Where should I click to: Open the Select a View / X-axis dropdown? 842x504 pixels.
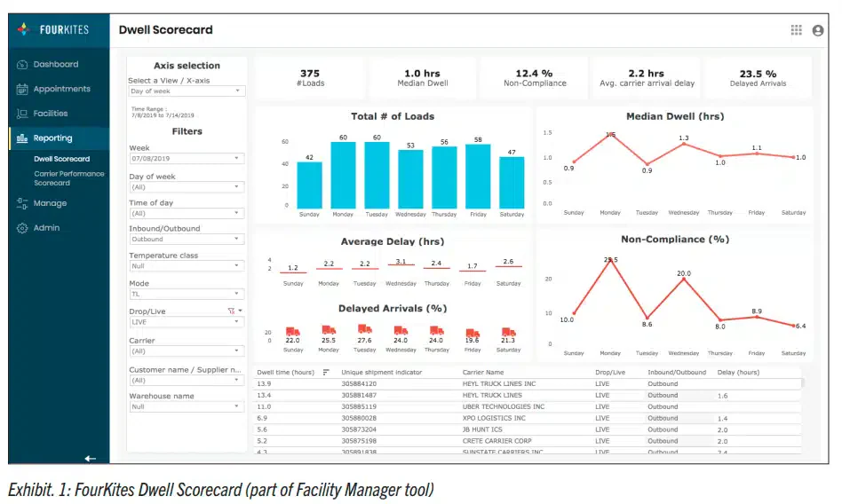(187, 91)
